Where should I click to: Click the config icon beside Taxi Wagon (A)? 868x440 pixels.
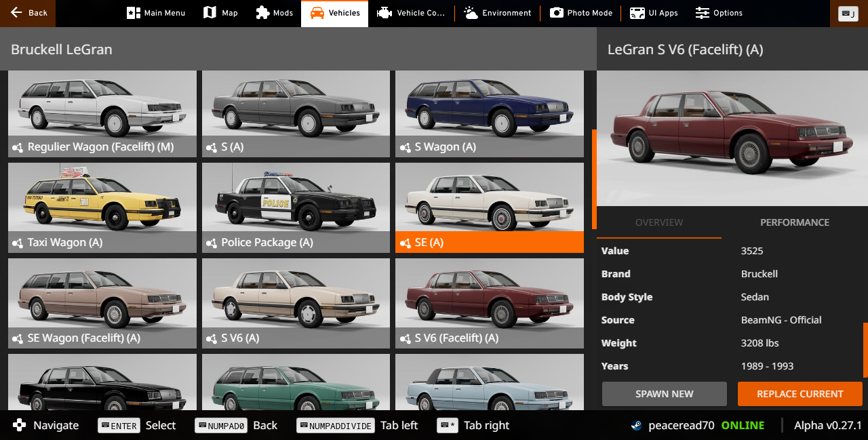pos(18,243)
